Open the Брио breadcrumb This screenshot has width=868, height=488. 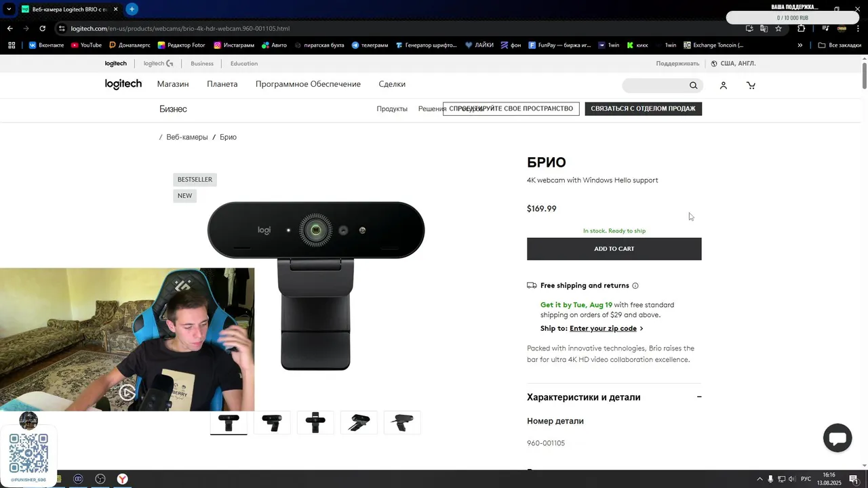tap(228, 137)
